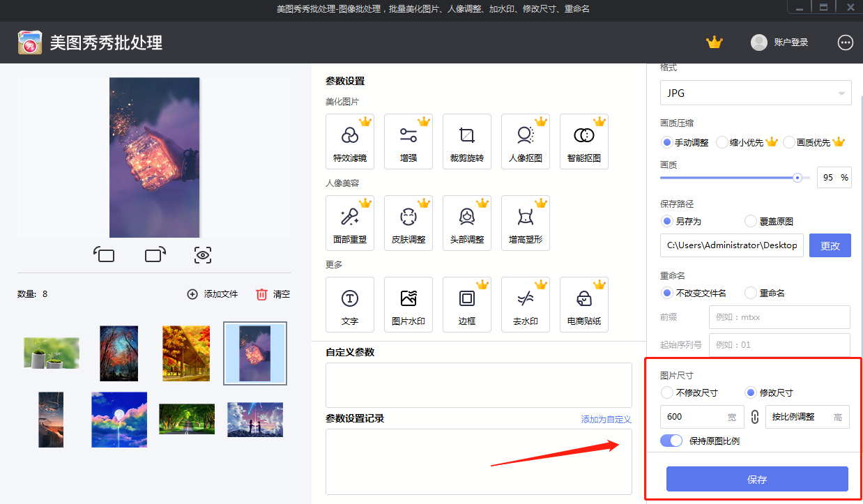Open the 智能抠图 smart cutout tool

pos(584,142)
